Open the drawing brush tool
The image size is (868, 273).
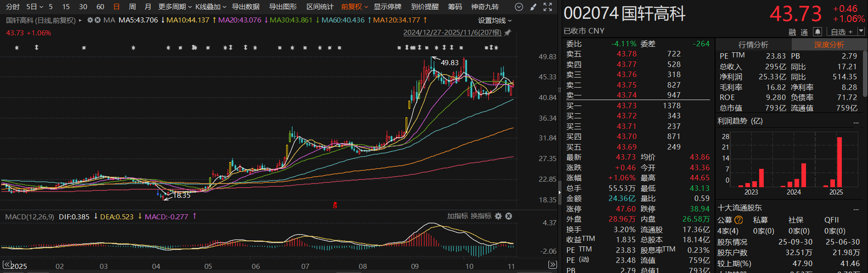pyautogui.click(x=533, y=7)
